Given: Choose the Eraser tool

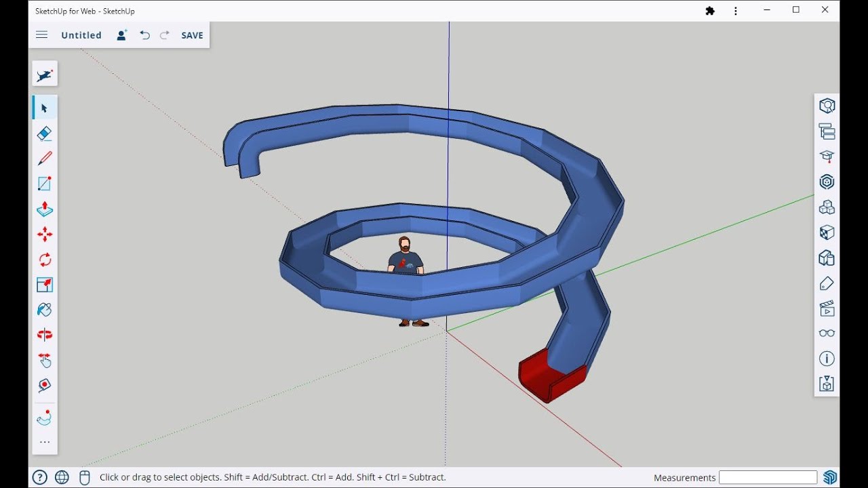Looking at the screenshot, I should click(x=45, y=134).
